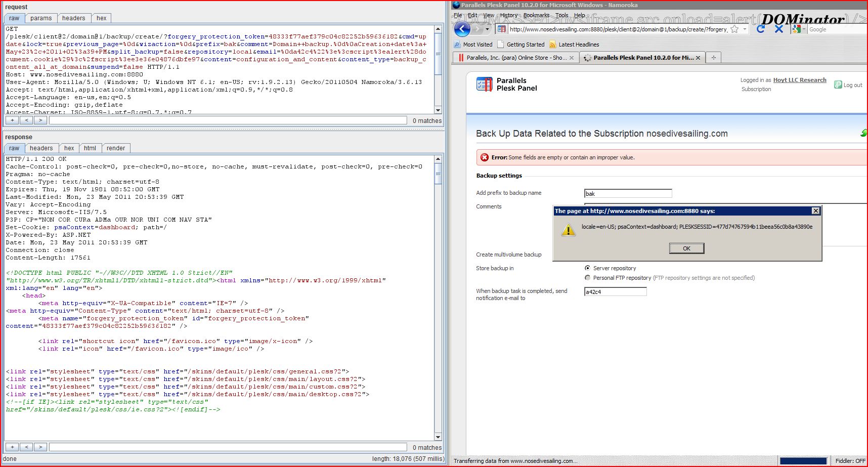868x467 pixels.
Task: Click the browser URL address field
Action: [x=618, y=29]
